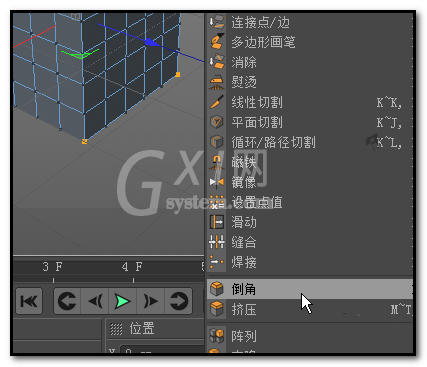Jump to previous keyframe button
The width and height of the screenshot is (427, 367).
point(67,301)
